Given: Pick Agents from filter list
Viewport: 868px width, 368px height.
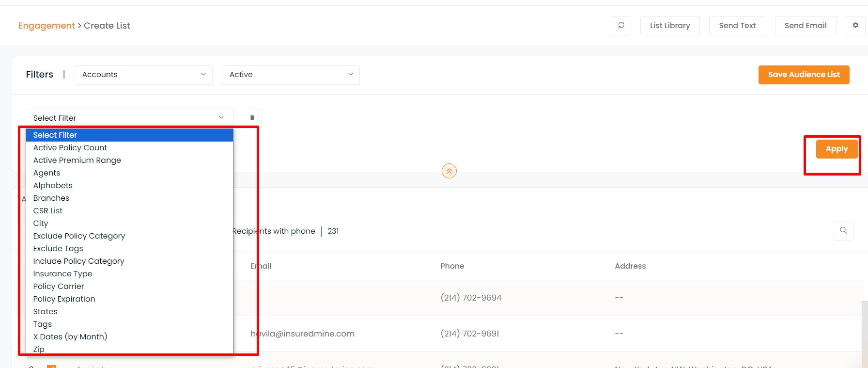Looking at the screenshot, I should [129, 173].
